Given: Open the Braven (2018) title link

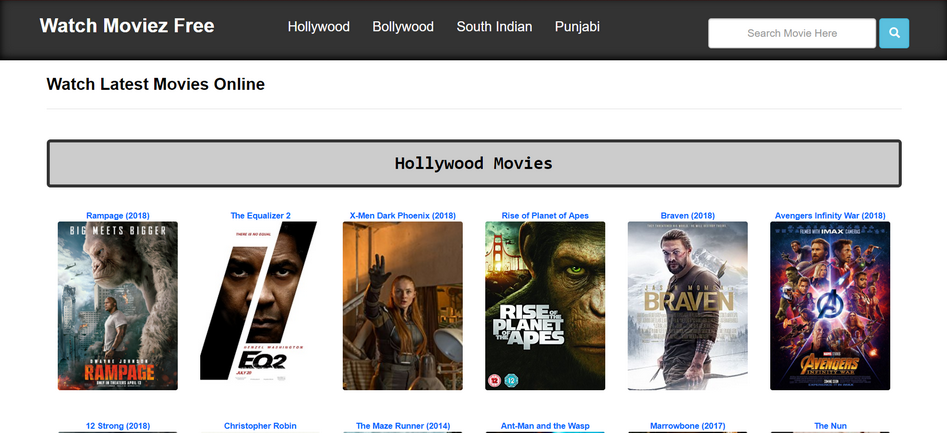Looking at the screenshot, I should click(x=687, y=216).
